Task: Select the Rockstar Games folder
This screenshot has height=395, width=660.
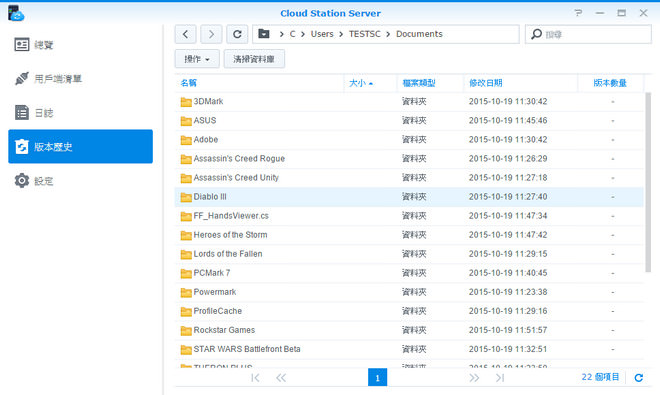Action: 409,330
